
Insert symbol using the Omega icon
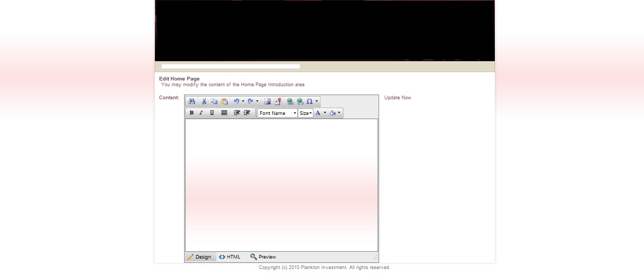tap(309, 101)
